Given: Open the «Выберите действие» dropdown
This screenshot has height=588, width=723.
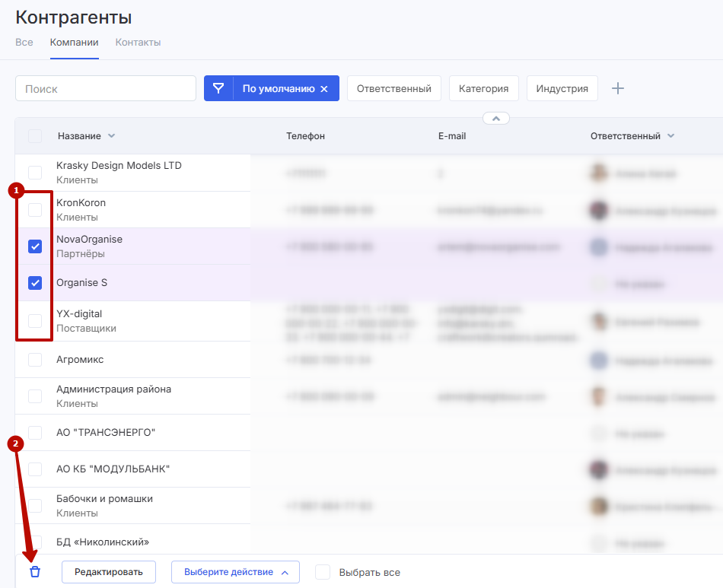Looking at the screenshot, I should [235, 572].
